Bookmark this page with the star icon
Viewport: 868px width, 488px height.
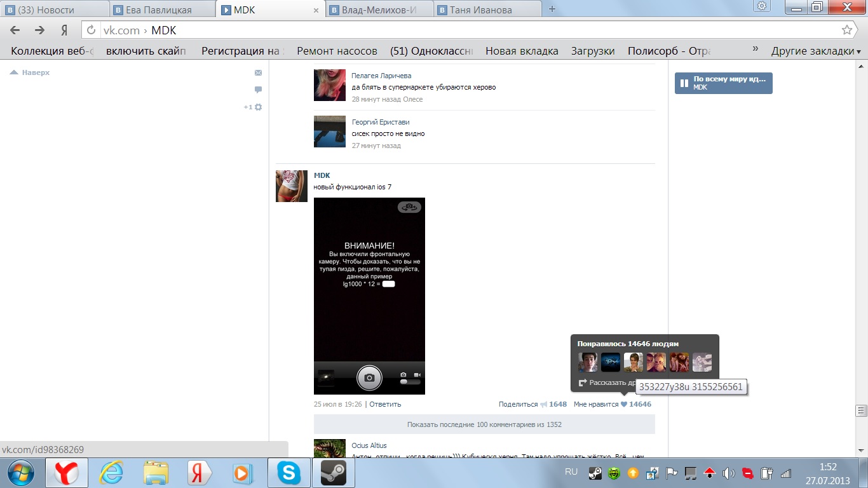click(x=846, y=30)
